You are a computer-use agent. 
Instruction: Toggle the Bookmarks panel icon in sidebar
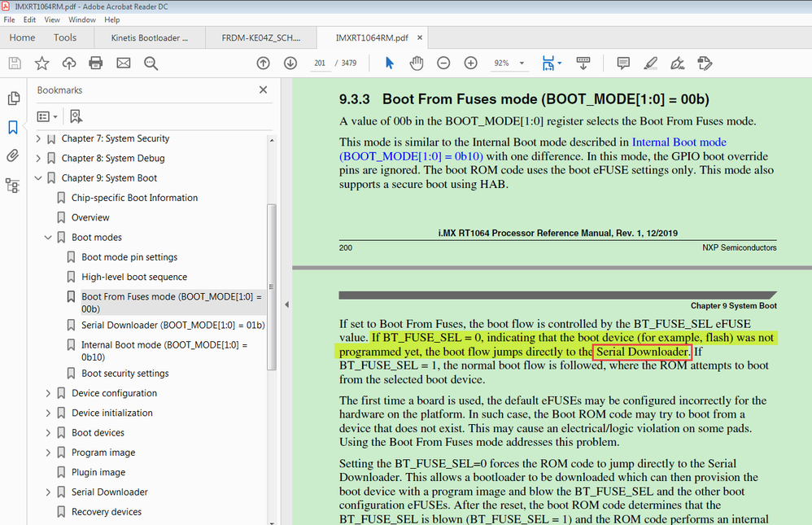(13, 127)
